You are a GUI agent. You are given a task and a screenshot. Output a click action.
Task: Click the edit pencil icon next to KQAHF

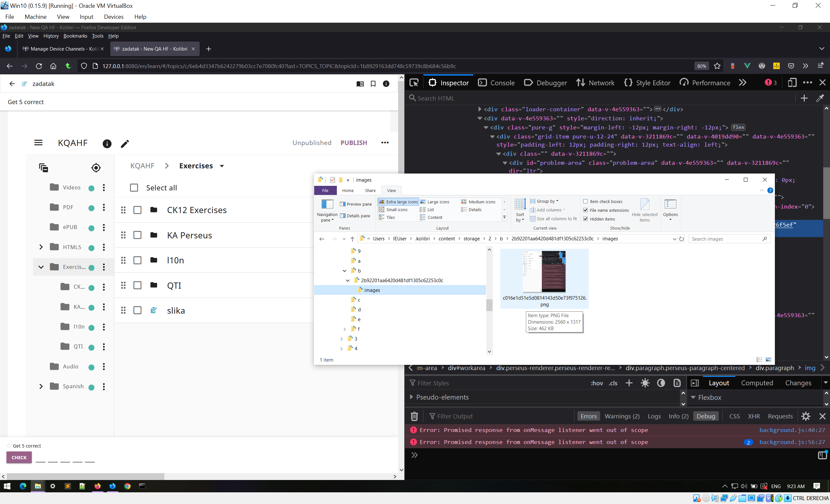124,144
